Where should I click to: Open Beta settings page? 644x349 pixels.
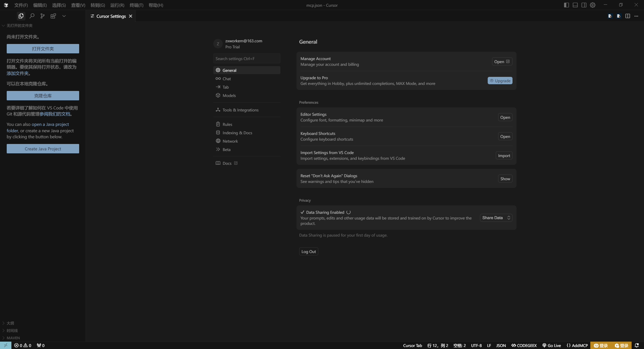pos(247,149)
